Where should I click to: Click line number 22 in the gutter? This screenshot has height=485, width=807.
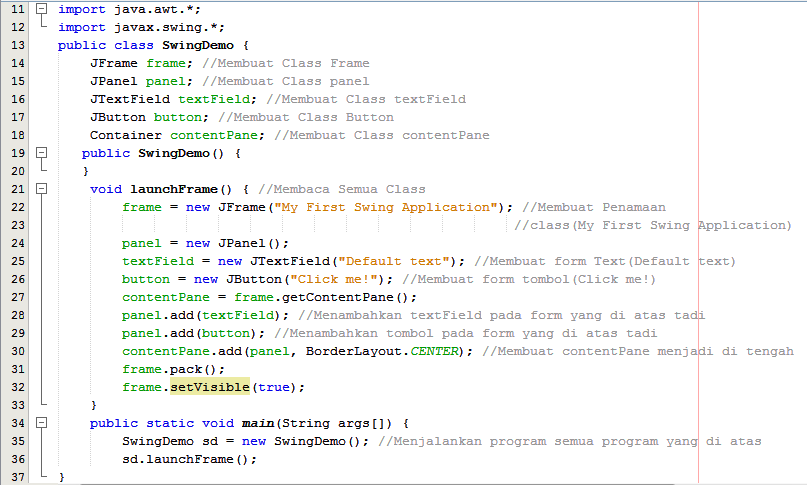17,207
